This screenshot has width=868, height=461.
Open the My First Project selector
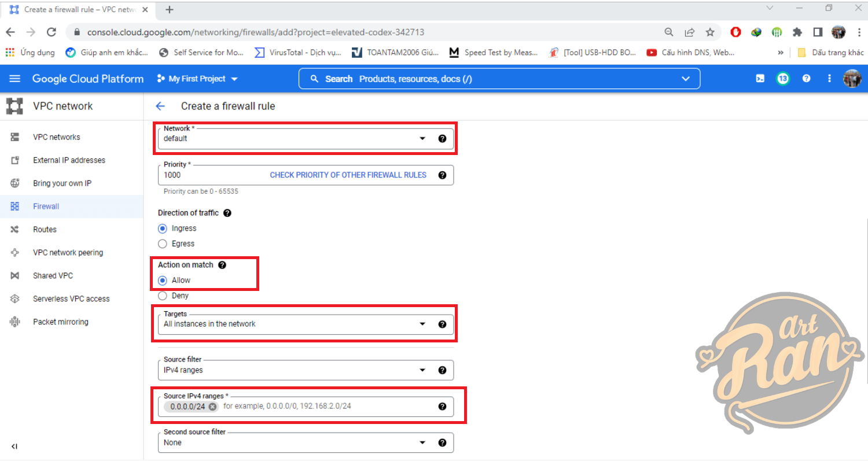coord(197,79)
